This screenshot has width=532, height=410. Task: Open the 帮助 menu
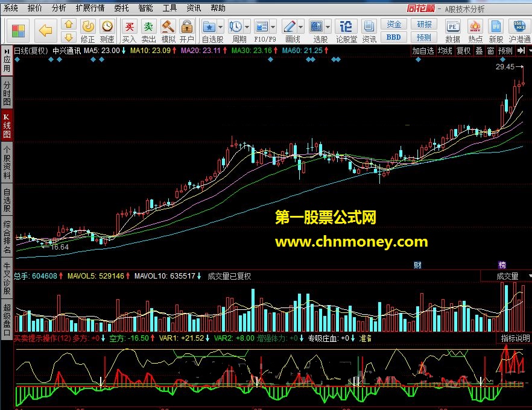[x=218, y=8]
